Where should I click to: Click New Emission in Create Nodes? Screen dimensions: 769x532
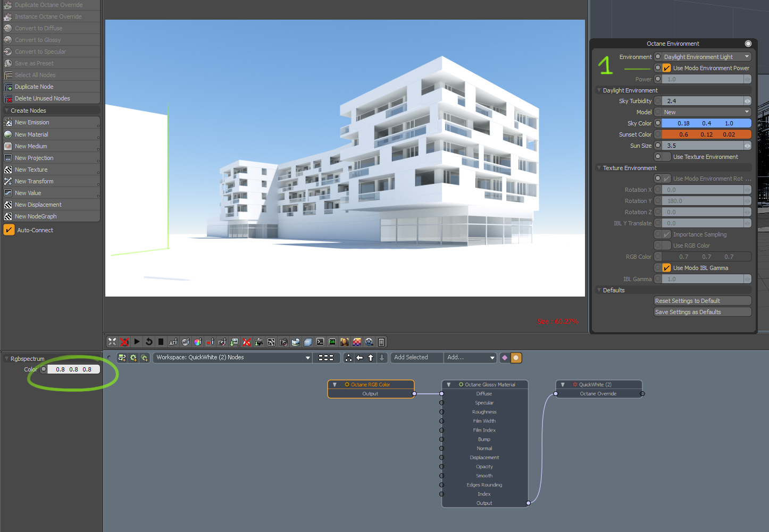52,122
